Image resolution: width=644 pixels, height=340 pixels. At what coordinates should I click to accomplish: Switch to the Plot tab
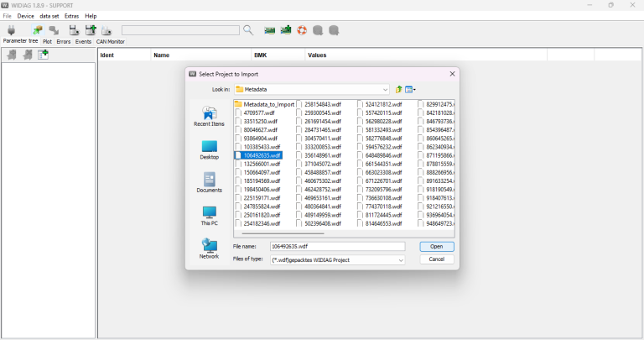click(47, 41)
